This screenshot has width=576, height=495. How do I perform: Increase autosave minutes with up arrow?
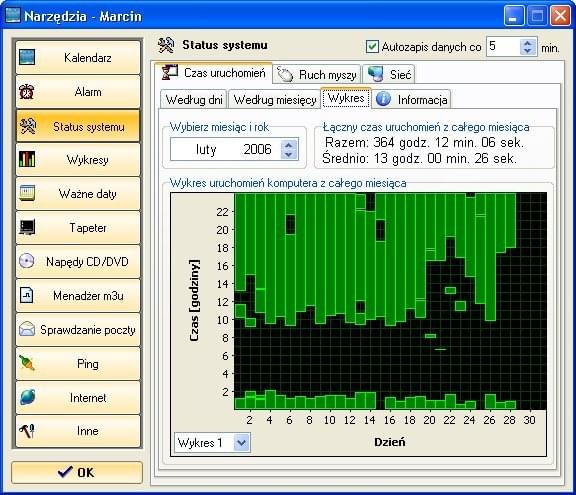(528, 43)
